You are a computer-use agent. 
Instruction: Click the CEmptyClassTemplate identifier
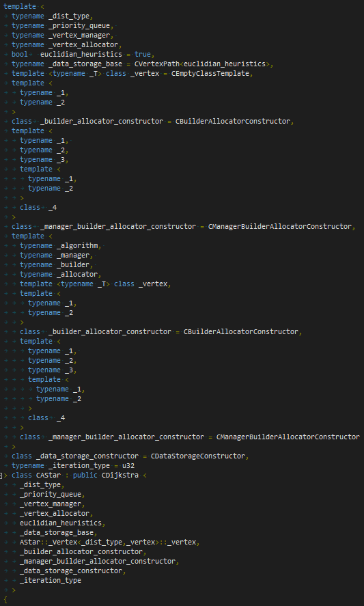coord(210,73)
